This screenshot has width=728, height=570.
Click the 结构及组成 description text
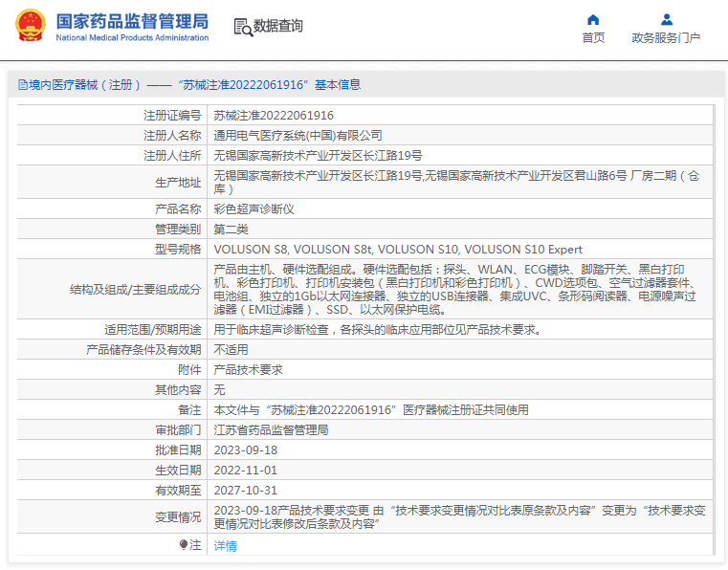point(455,289)
